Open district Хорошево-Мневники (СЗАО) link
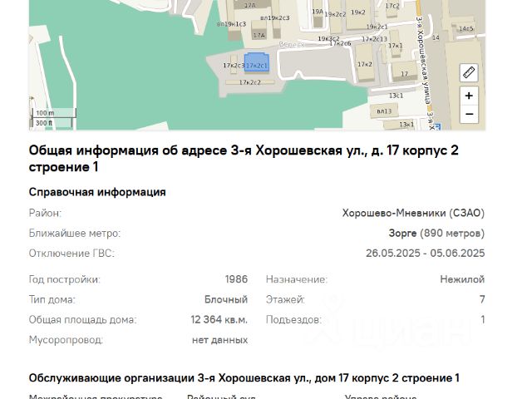This screenshot has height=399, width=532. 413,213
